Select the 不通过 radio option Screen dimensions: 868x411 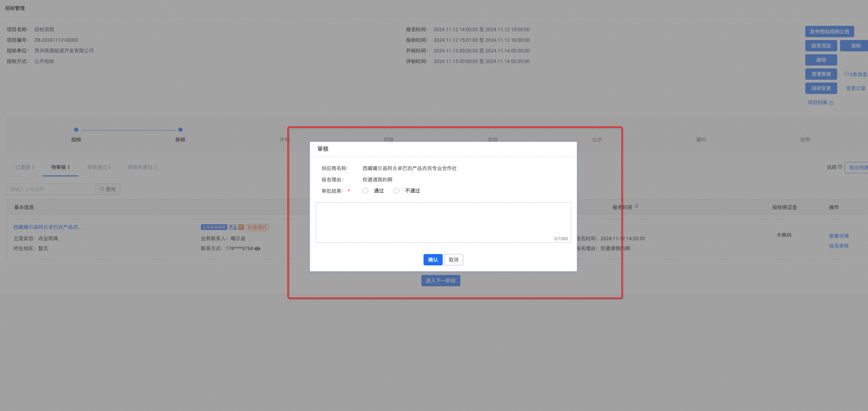(397, 191)
